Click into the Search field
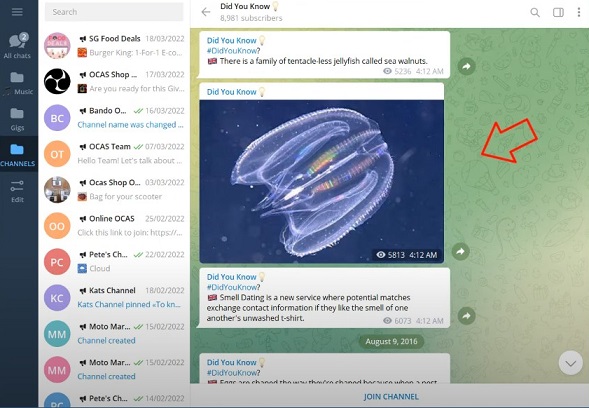Viewport: 589px width, 408px height. point(114,12)
